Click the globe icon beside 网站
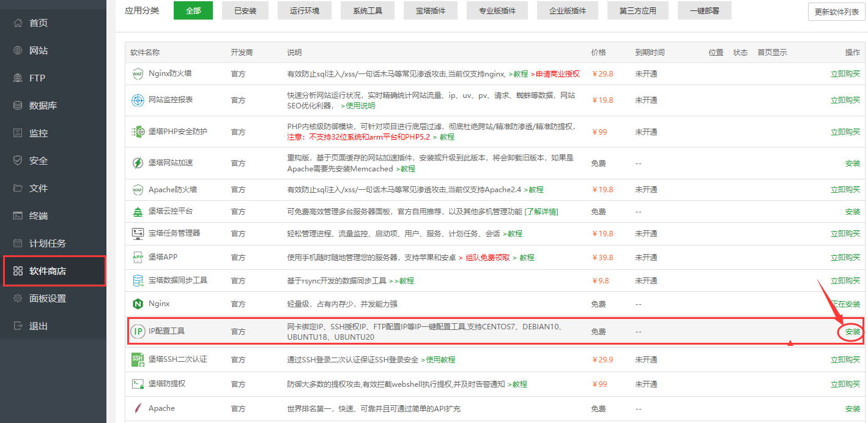This screenshot has height=423, width=868. click(x=18, y=51)
